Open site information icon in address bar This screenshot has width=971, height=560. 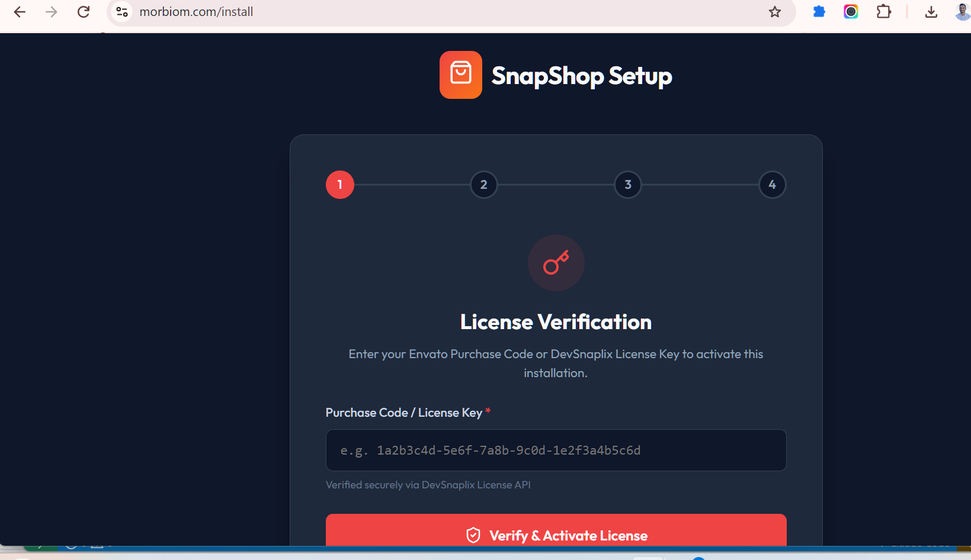[x=122, y=12]
